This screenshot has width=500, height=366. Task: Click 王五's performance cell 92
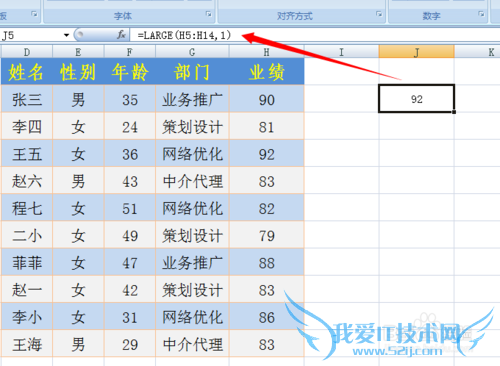coord(266,154)
